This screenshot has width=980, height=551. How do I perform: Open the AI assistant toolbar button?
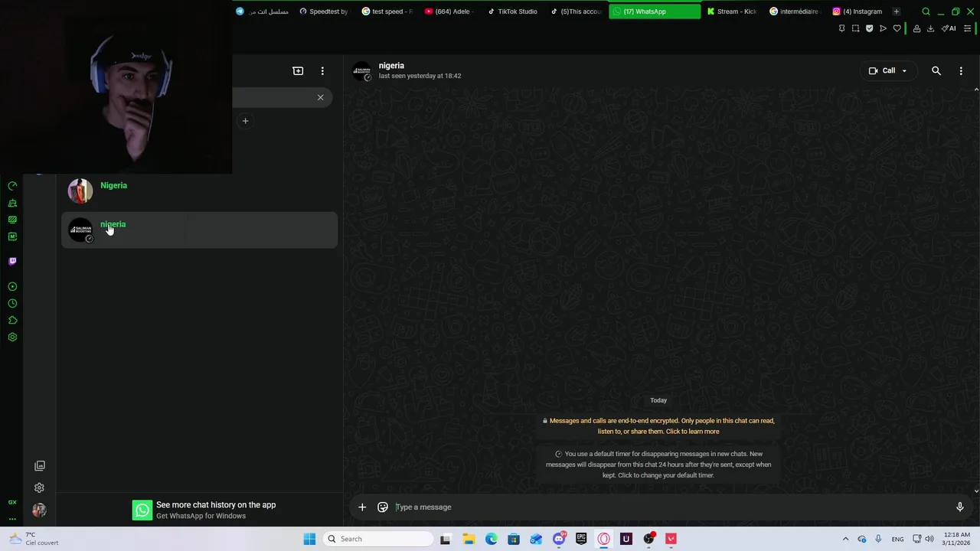[x=949, y=28]
